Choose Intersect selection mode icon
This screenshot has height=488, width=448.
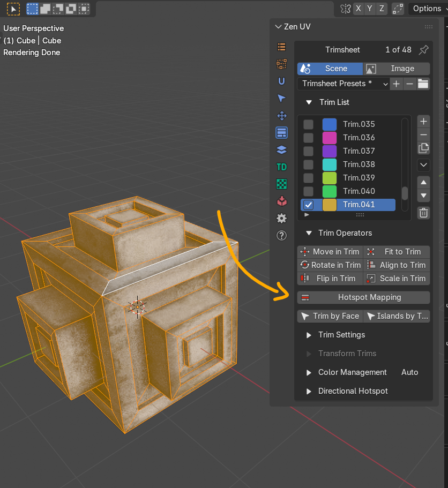[84, 9]
